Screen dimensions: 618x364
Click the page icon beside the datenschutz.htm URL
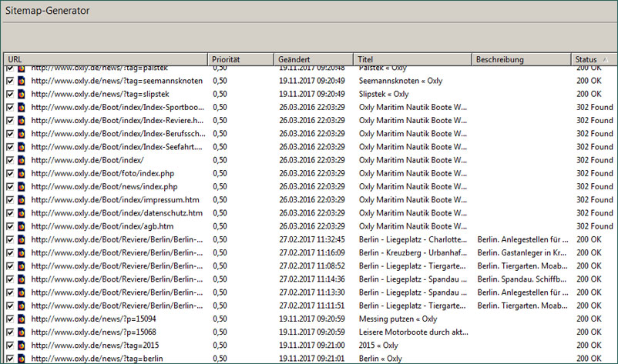(22, 212)
